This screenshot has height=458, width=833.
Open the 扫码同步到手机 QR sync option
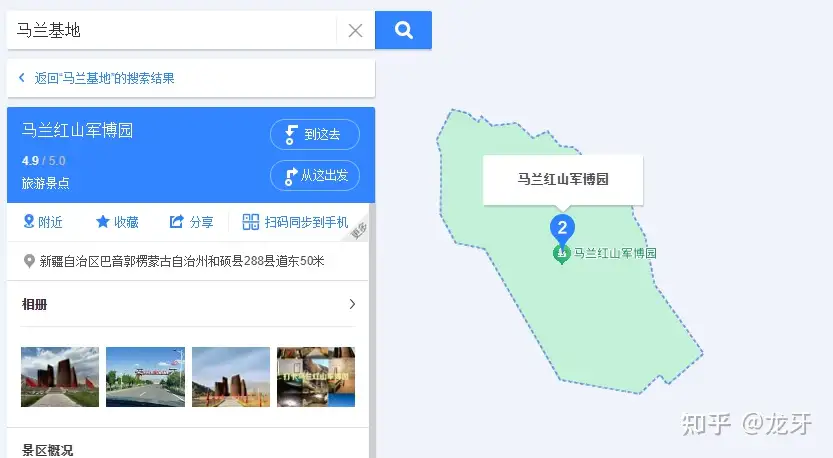pyautogui.click(x=295, y=222)
